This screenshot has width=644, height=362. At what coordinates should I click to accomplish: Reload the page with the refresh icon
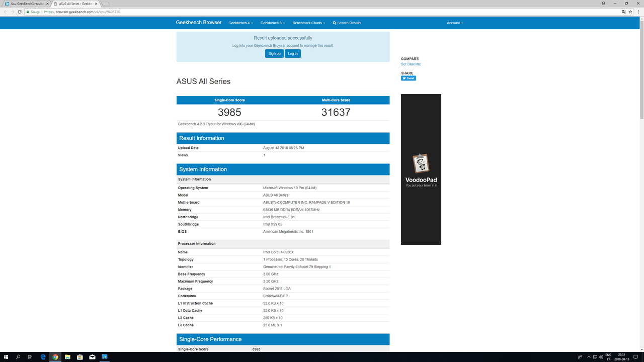point(20,12)
